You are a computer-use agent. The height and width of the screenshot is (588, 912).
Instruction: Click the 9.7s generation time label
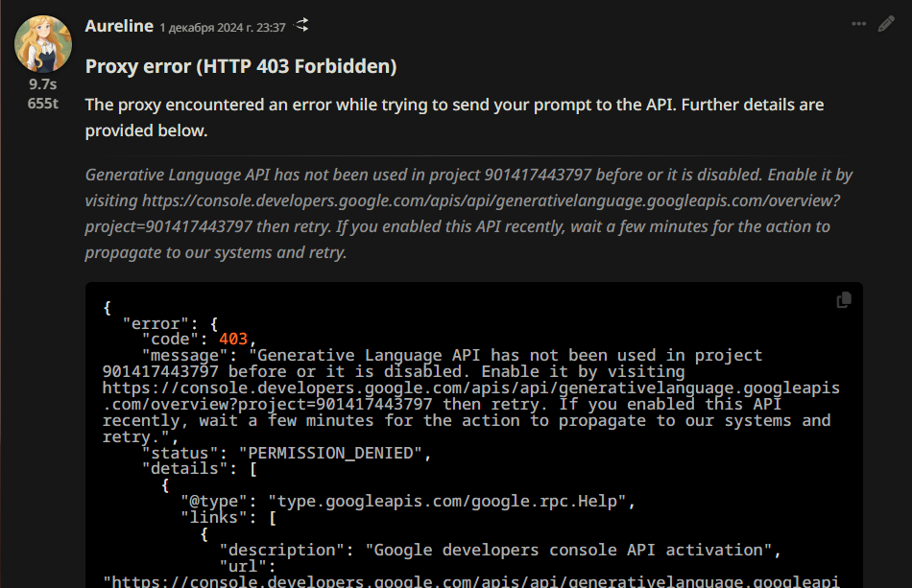tap(43, 84)
